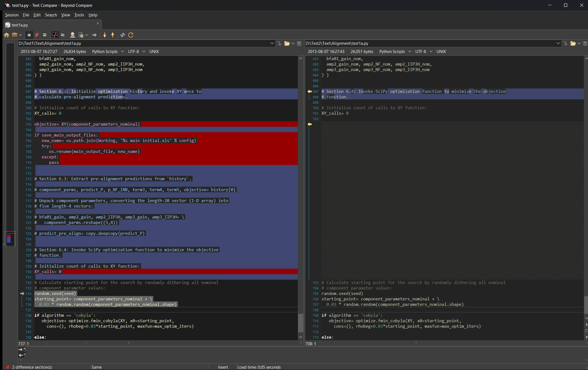The image size is (588, 370).
Task: Click yellow copy-left arrow beside right line 702 gap
Action: click(x=310, y=124)
